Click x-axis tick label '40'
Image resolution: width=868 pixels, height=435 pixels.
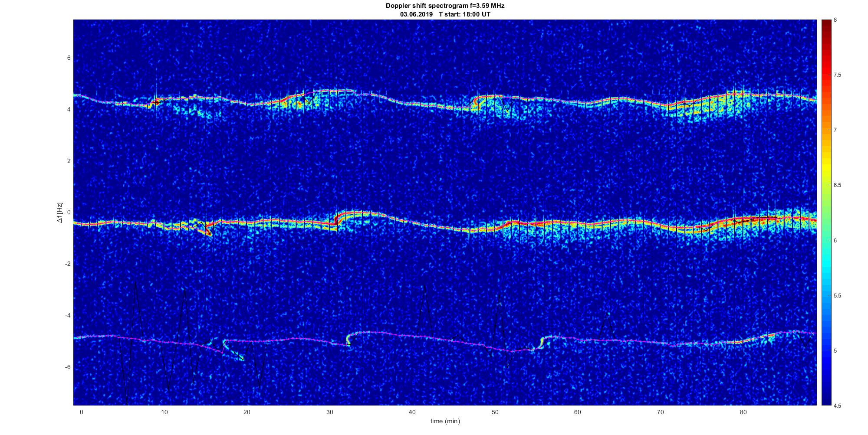coord(412,412)
